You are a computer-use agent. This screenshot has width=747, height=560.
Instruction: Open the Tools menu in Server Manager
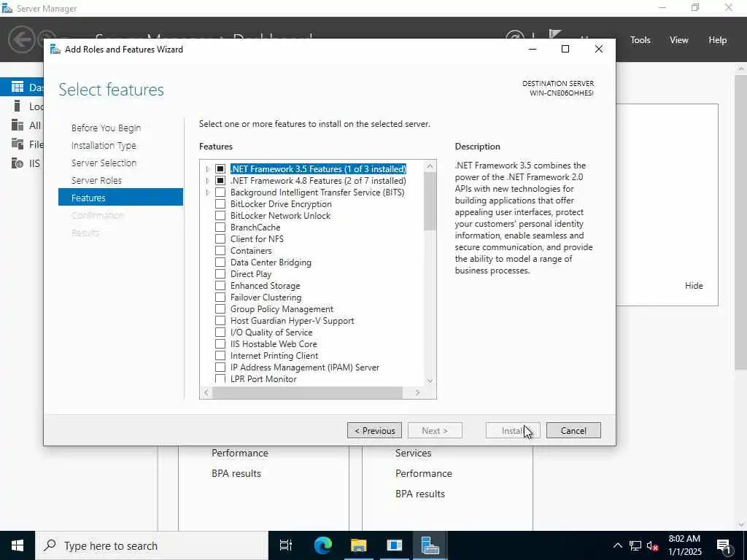(640, 40)
